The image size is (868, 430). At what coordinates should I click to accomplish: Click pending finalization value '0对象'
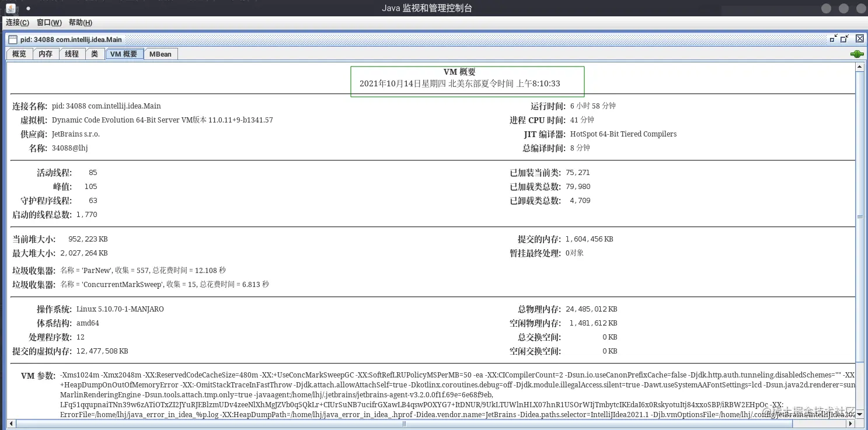(x=574, y=253)
